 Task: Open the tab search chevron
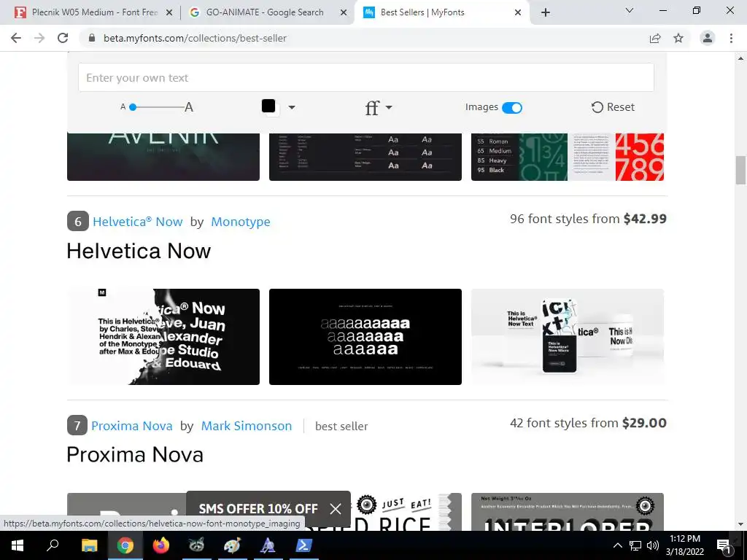pos(630,10)
